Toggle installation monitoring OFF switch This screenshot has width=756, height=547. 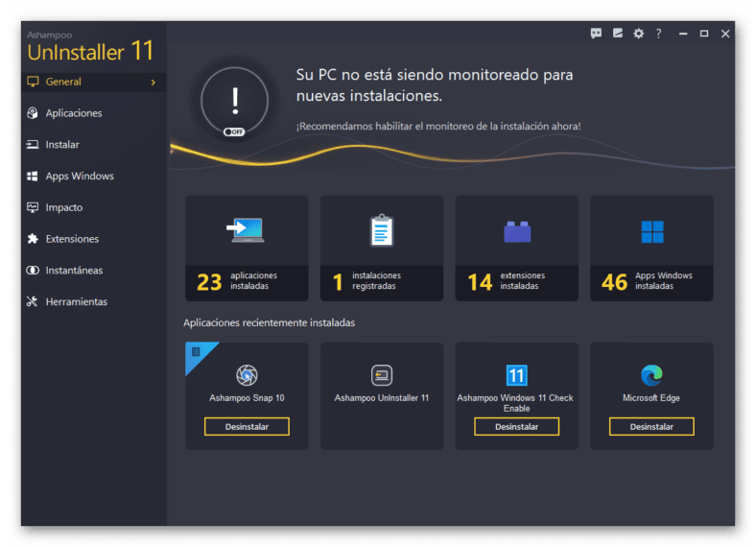(x=234, y=131)
